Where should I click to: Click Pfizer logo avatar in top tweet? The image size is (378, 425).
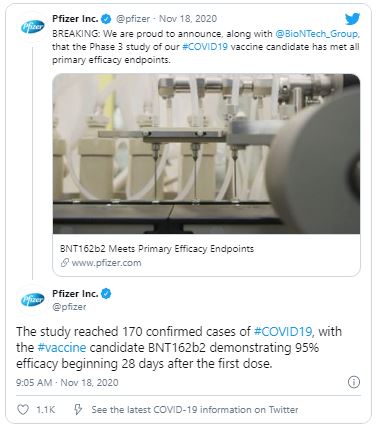32,27
